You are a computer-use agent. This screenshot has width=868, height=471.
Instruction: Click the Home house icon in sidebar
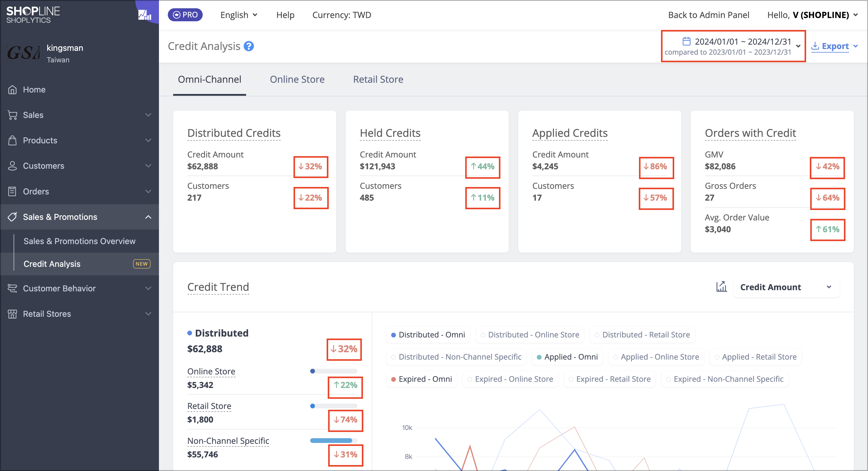tap(12, 90)
